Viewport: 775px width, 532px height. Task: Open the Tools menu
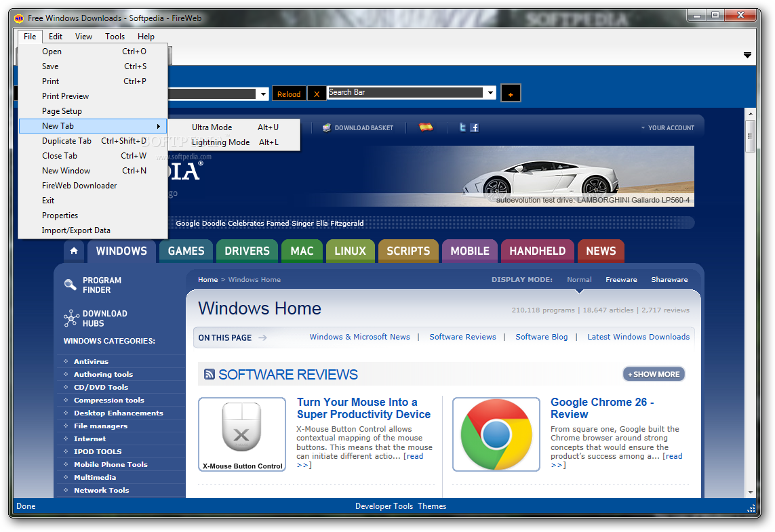pos(115,36)
